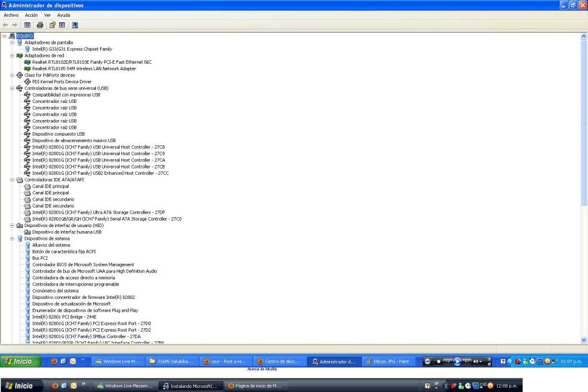Click the Print icon in the toolbar
Viewport: 588px width, 392px height.
click(x=40, y=25)
